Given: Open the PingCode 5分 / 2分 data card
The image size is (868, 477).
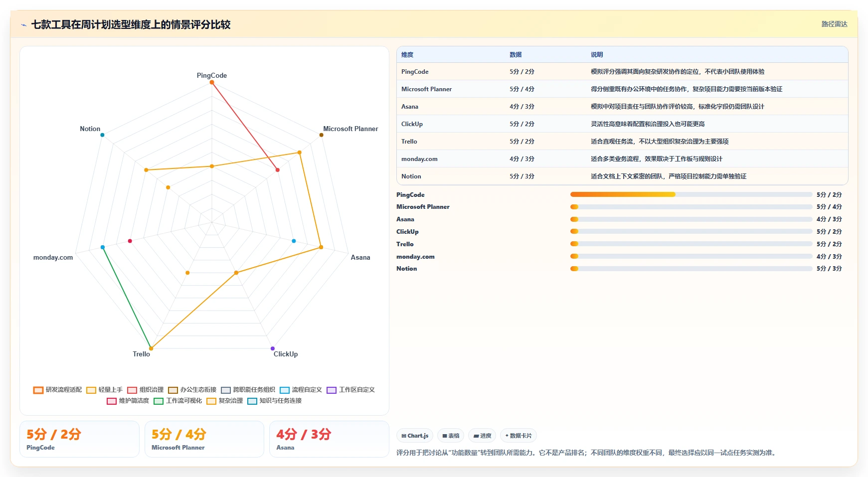Looking at the screenshot, I should pos(79,439).
